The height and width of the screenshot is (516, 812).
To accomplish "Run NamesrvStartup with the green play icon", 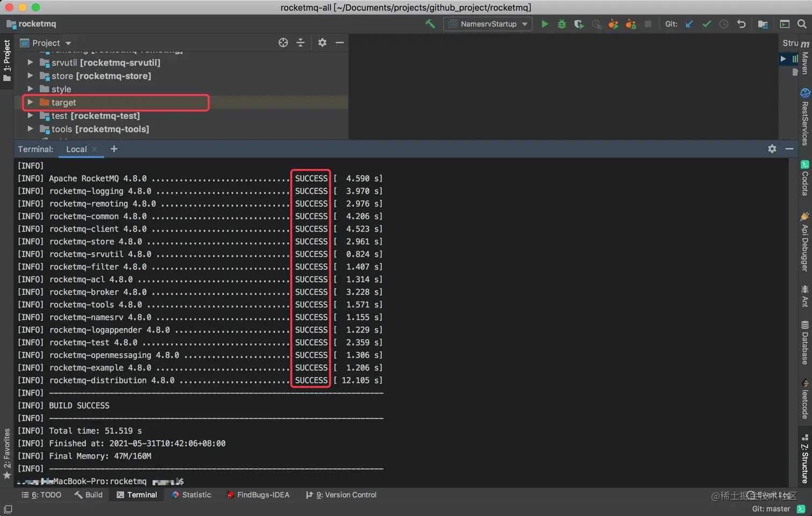I will (x=545, y=24).
